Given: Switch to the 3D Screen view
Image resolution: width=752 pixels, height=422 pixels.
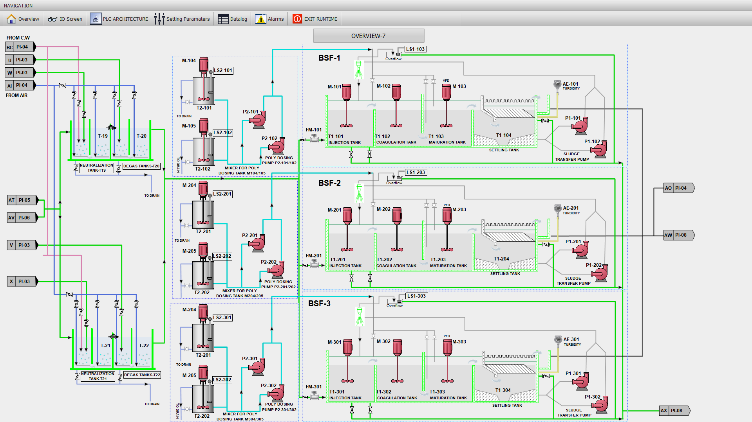Looking at the screenshot, I should coord(65,19).
